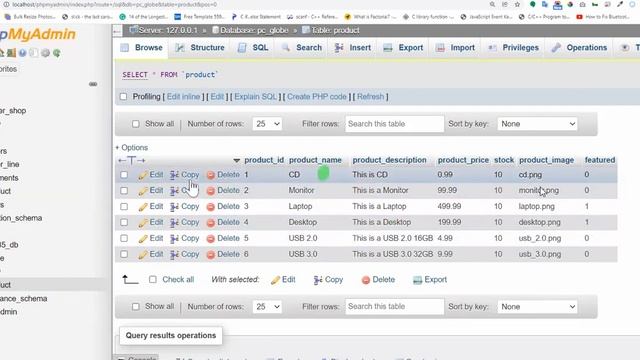Expand the + Options section
The width and height of the screenshot is (640, 360).
point(131,148)
